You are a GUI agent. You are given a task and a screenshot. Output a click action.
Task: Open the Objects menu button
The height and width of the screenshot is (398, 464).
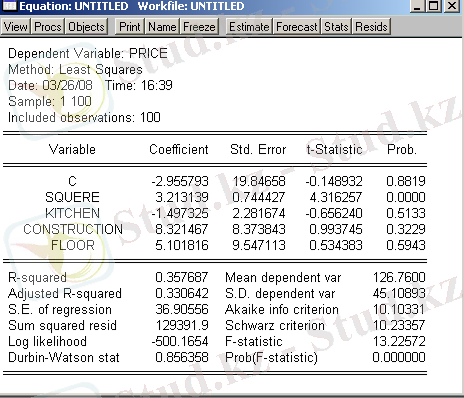[87, 27]
